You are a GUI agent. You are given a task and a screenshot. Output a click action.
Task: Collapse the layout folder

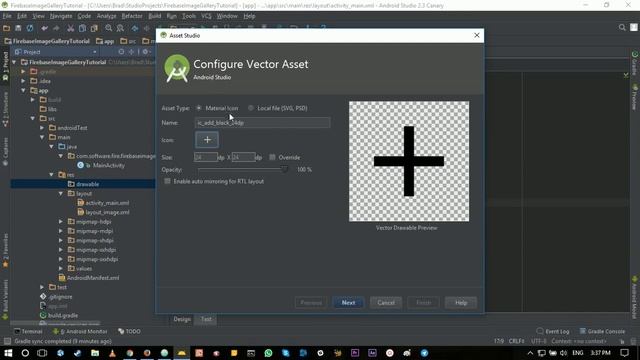click(61, 193)
